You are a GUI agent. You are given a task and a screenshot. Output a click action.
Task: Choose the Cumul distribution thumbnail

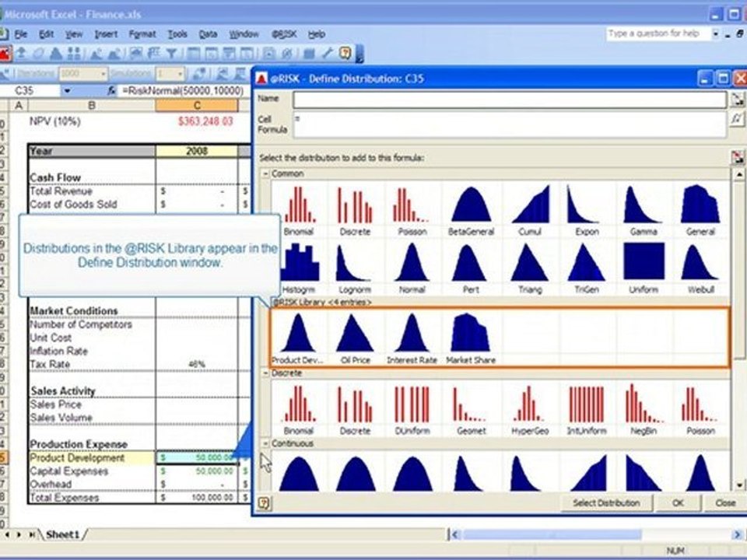[530, 211]
